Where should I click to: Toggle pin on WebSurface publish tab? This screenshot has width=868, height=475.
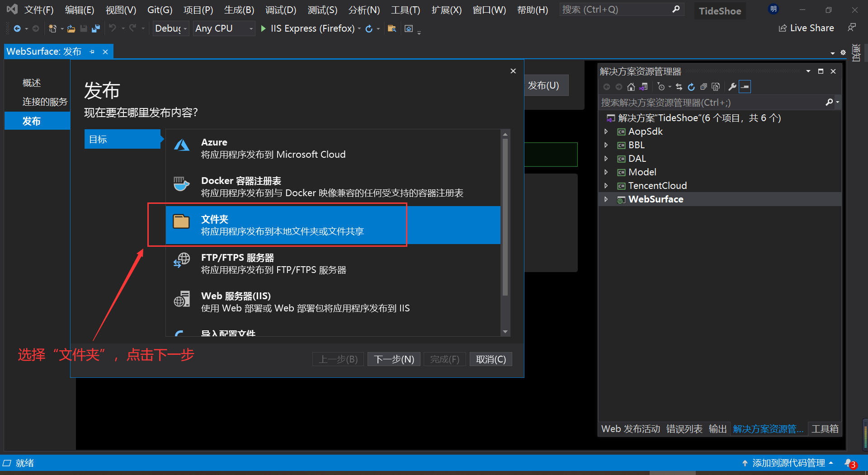[92, 52]
